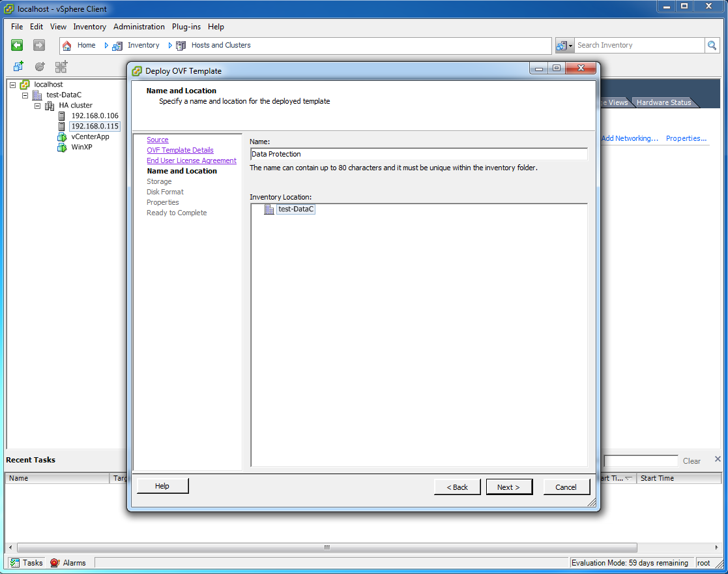Image resolution: width=728 pixels, height=574 pixels.
Task: Collapse the HA cluster tree node
Action: [38, 106]
